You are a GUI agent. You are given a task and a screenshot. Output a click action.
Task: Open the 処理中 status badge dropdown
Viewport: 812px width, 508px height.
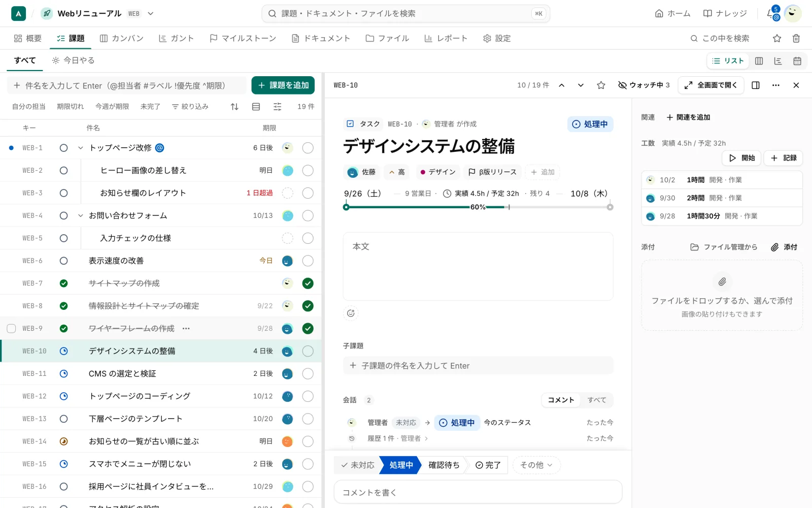pyautogui.click(x=590, y=124)
